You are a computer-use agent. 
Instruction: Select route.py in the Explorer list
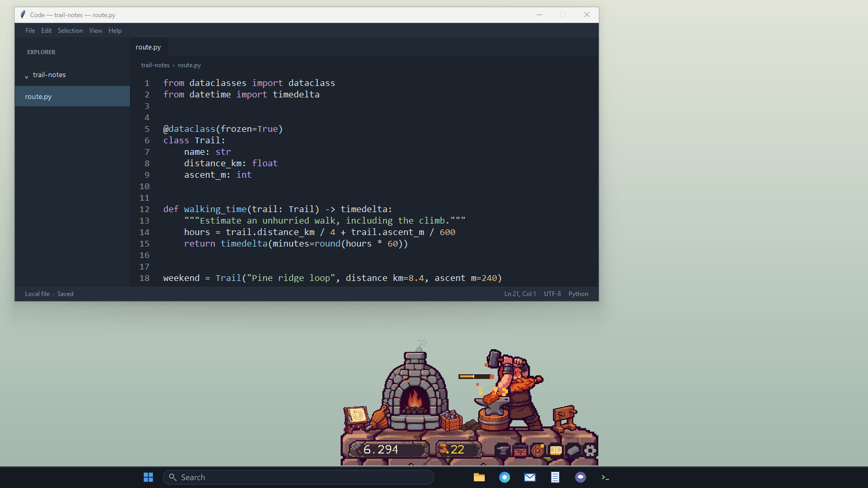72,96
